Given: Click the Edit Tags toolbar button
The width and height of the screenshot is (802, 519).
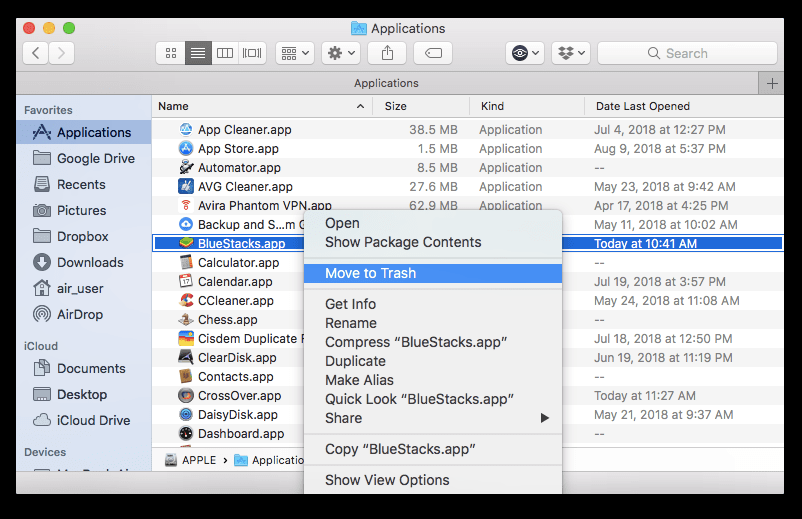Looking at the screenshot, I should click(433, 53).
